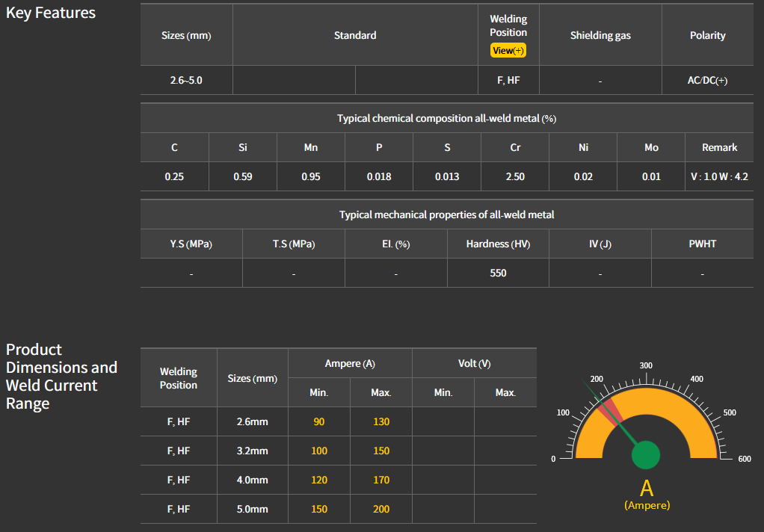
Task: Select the 4.0mm size cell
Action: click(252, 480)
